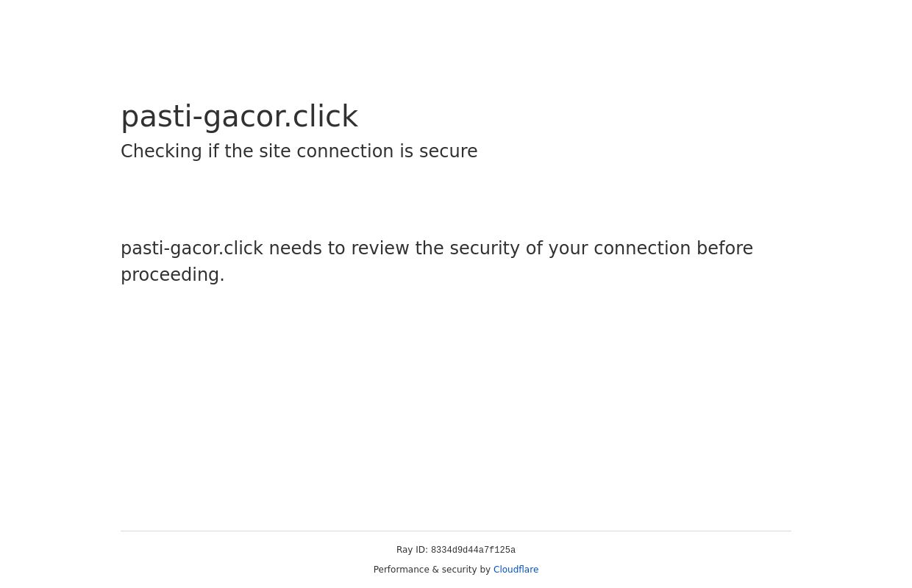Click "security by" in the footer text
The width and height of the screenshot is (912, 588).
point(466,570)
